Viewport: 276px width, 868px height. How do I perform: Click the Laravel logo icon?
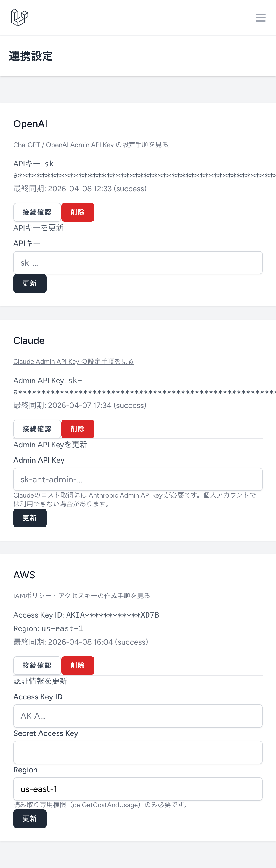(x=19, y=17)
